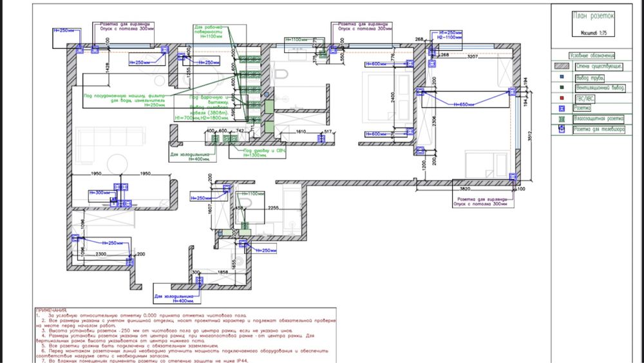644x363 pixels.
Task: Click the 'Условные обозначения' legend heading
Action: click(x=592, y=55)
